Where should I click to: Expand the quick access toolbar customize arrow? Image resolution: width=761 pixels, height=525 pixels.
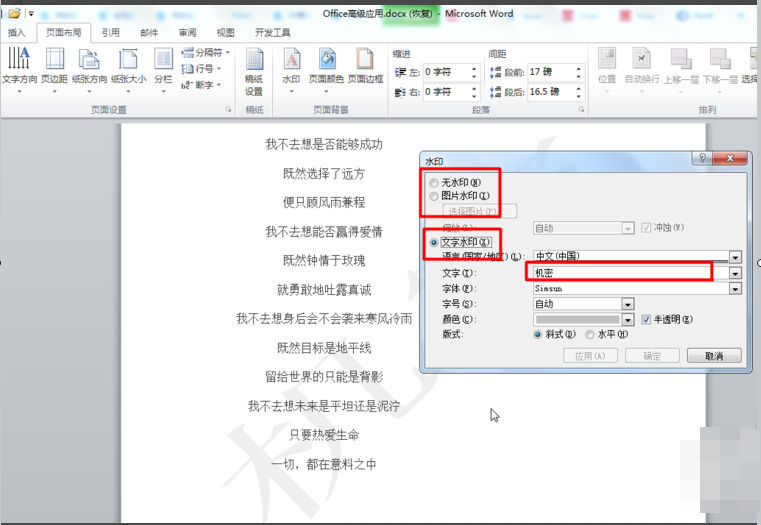pos(31,14)
